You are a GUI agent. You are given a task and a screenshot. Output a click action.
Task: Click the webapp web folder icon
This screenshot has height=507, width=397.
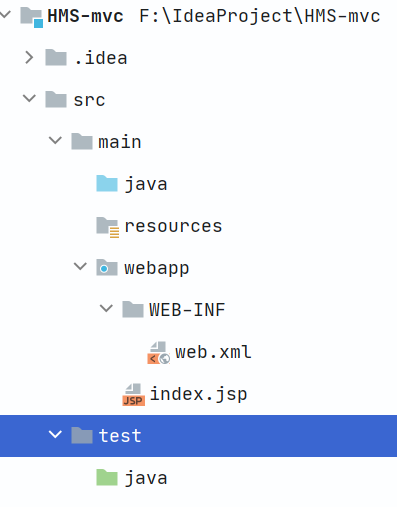click(107, 268)
